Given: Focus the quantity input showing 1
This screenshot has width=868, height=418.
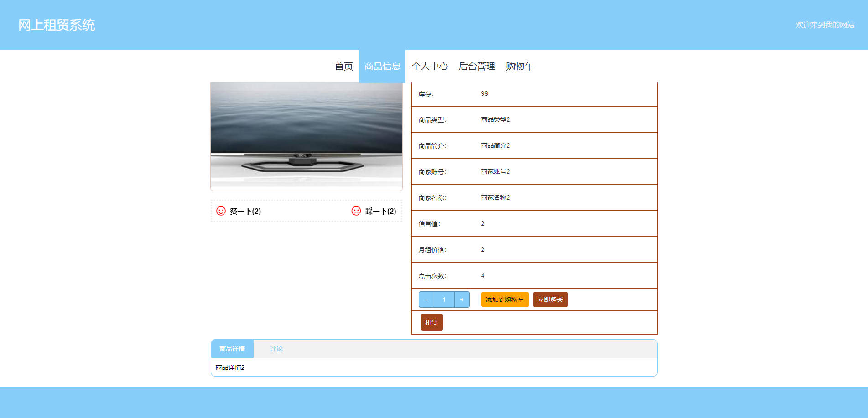Looking at the screenshot, I should 444,299.
